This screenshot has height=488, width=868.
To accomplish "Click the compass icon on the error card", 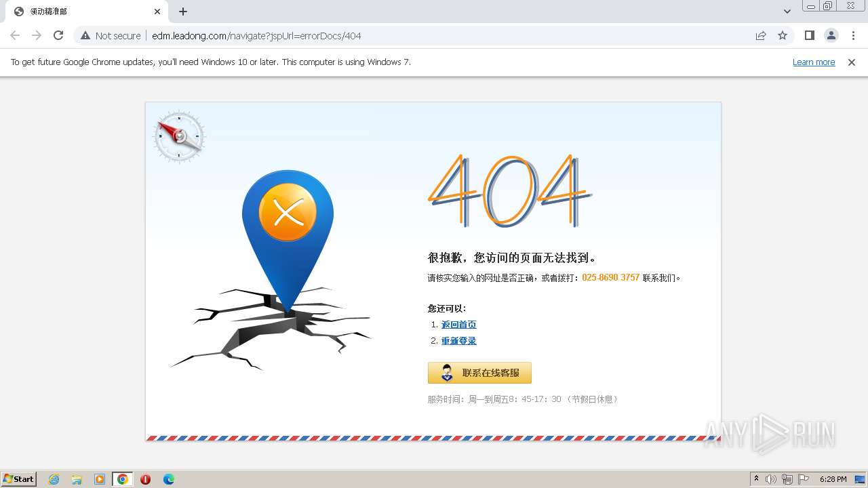I will point(180,137).
